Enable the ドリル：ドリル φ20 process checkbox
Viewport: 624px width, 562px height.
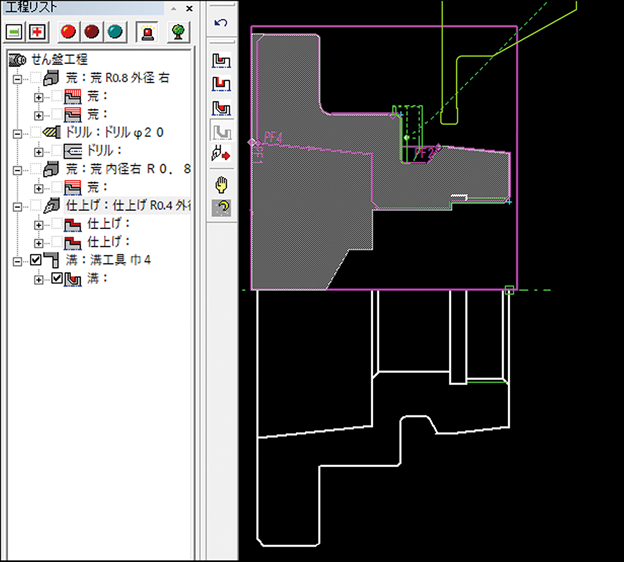pos(36,133)
